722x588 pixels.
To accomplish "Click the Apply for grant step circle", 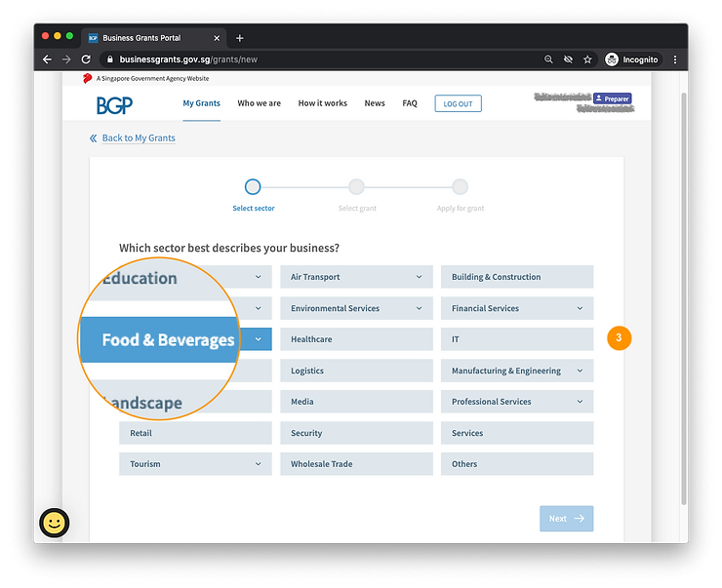I will click(460, 187).
